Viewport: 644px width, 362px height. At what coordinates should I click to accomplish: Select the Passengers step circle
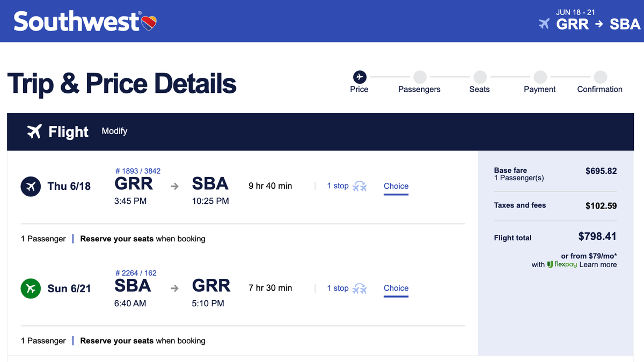(x=420, y=76)
